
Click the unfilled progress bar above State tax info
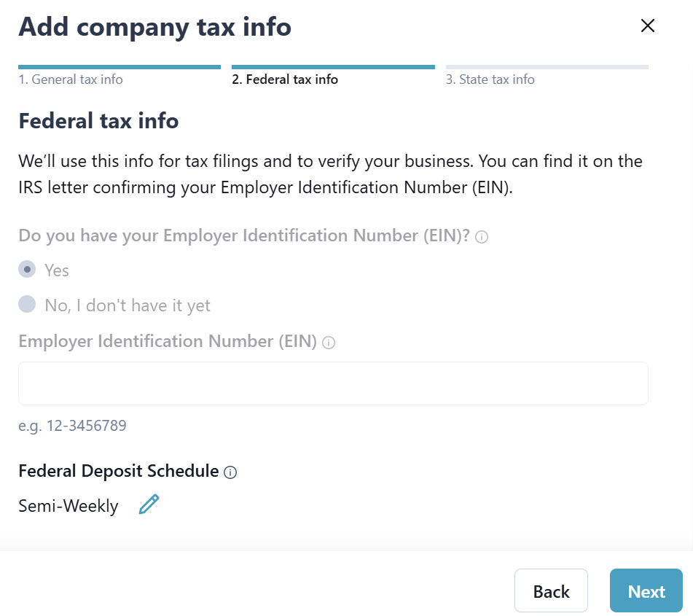pyautogui.click(x=547, y=67)
